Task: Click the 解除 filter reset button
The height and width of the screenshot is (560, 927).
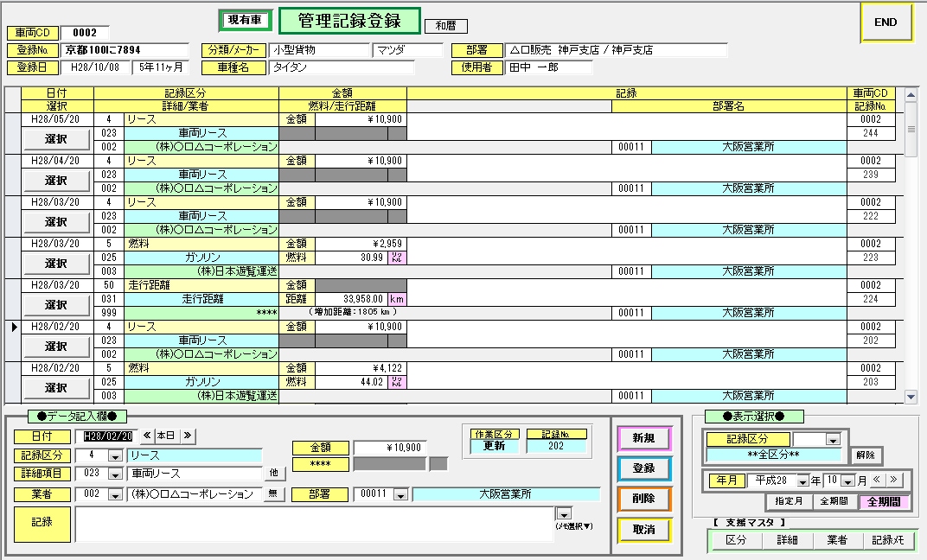Action: click(866, 455)
